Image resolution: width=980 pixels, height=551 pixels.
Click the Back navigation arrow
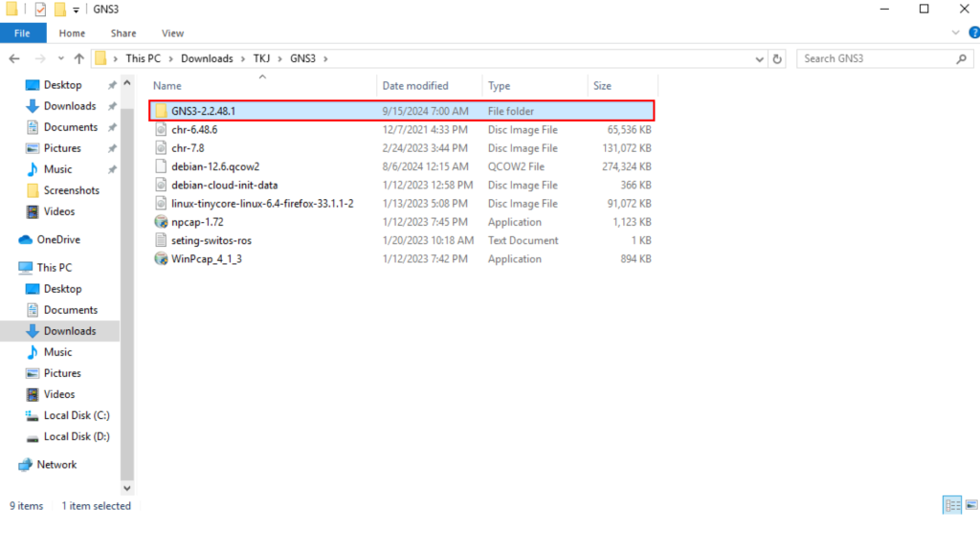[x=13, y=58]
